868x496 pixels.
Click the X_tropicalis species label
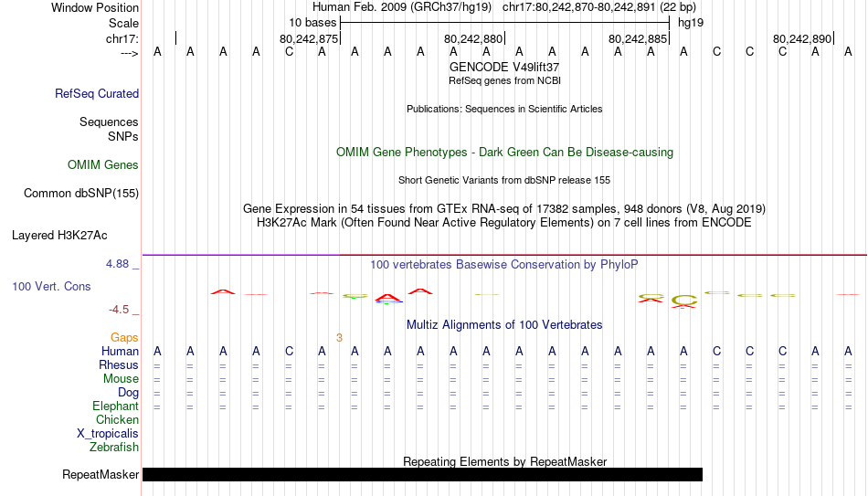(108, 434)
